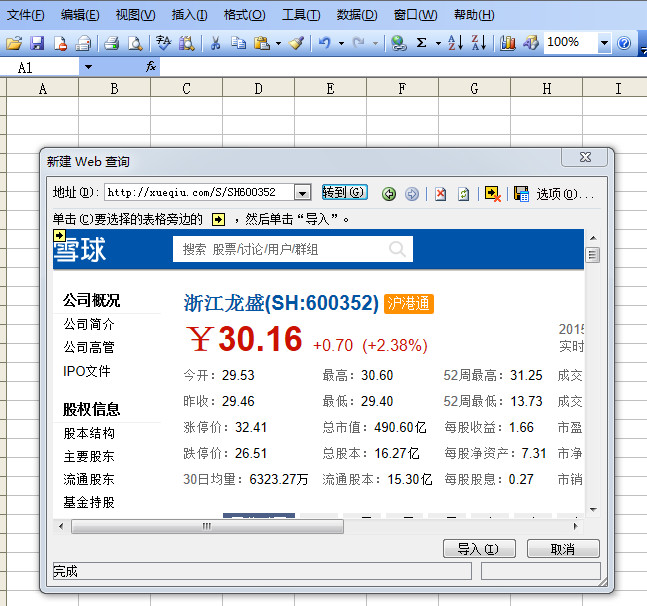Open the Chart Wizard icon
This screenshot has height=606, width=647.
(508, 42)
